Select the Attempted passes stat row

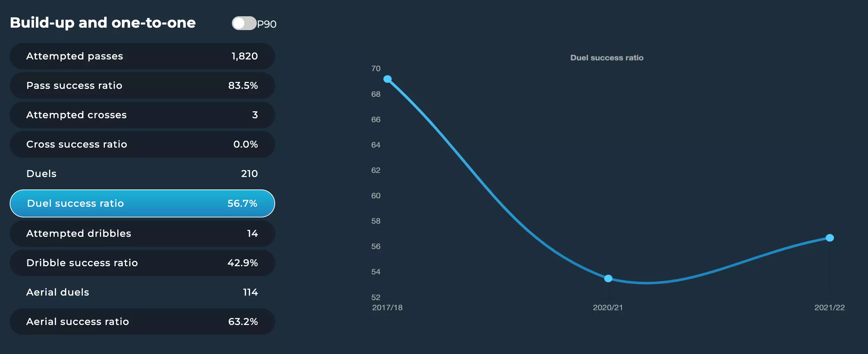coord(142,56)
